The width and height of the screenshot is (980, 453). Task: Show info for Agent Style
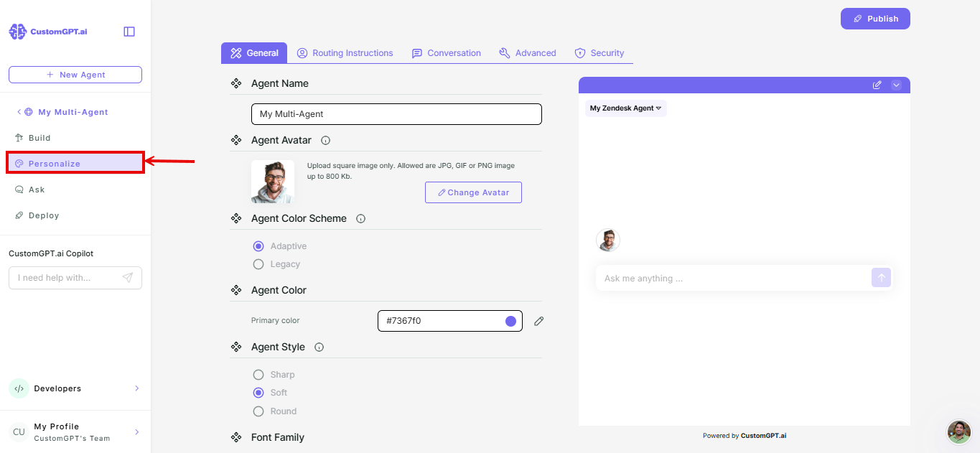(x=319, y=347)
